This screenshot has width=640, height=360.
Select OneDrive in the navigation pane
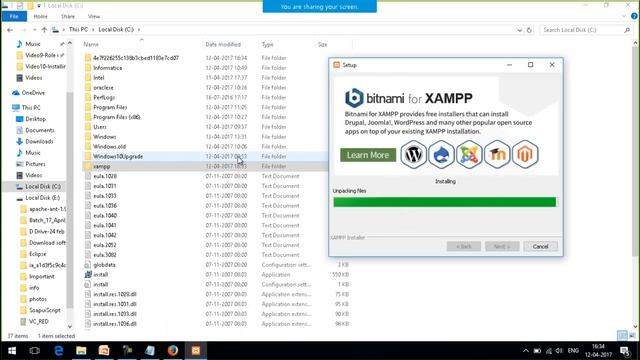pos(33,93)
